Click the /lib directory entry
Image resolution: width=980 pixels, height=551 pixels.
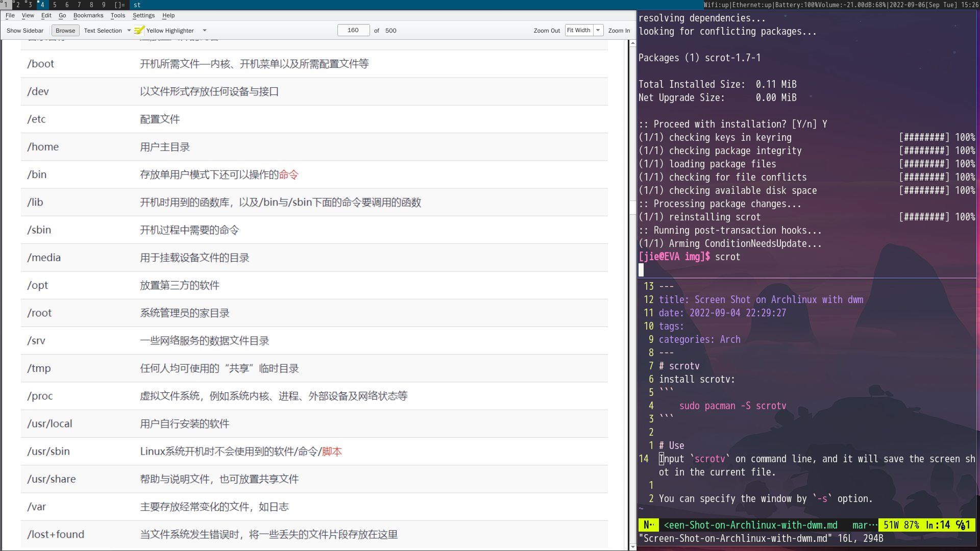[35, 202]
